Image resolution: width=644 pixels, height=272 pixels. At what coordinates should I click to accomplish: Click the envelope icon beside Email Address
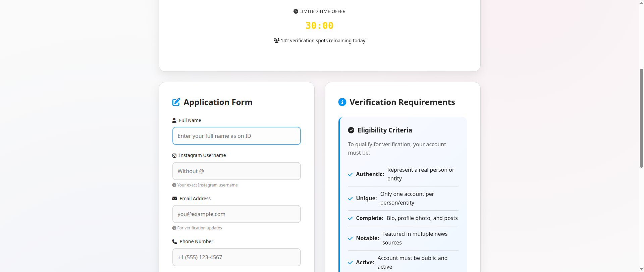tap(174, 199)
